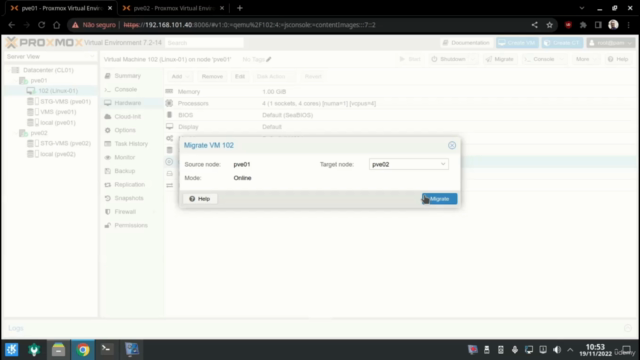
Task: Open the Options tab
Action: [125, 130]
